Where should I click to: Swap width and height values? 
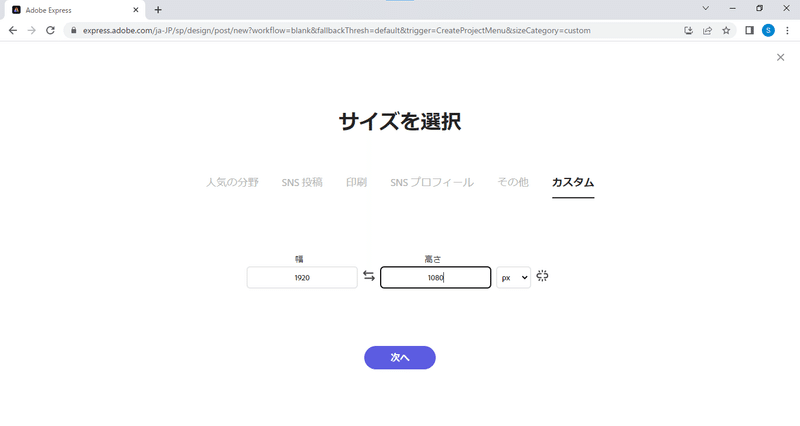pyautogui.click(x=369, y=276)
